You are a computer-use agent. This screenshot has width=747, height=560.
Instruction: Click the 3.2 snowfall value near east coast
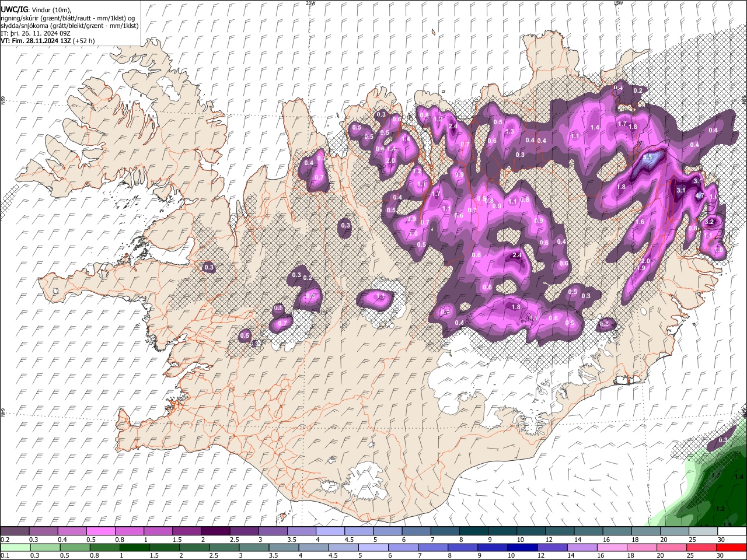coord(710,222)
